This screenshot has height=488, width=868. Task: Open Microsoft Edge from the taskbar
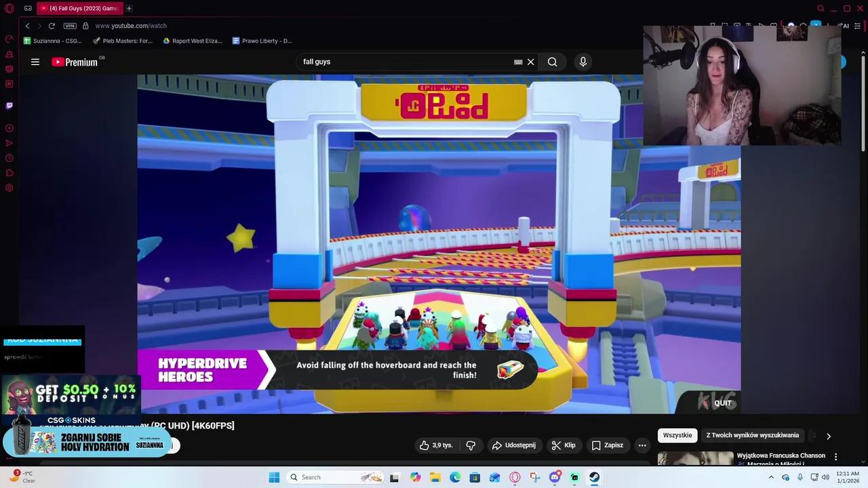[455, 477]
